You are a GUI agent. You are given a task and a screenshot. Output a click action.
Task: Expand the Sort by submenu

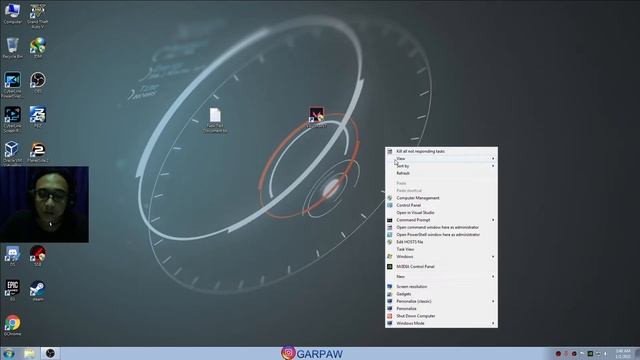pyautogui.click(x=441, y=166)
